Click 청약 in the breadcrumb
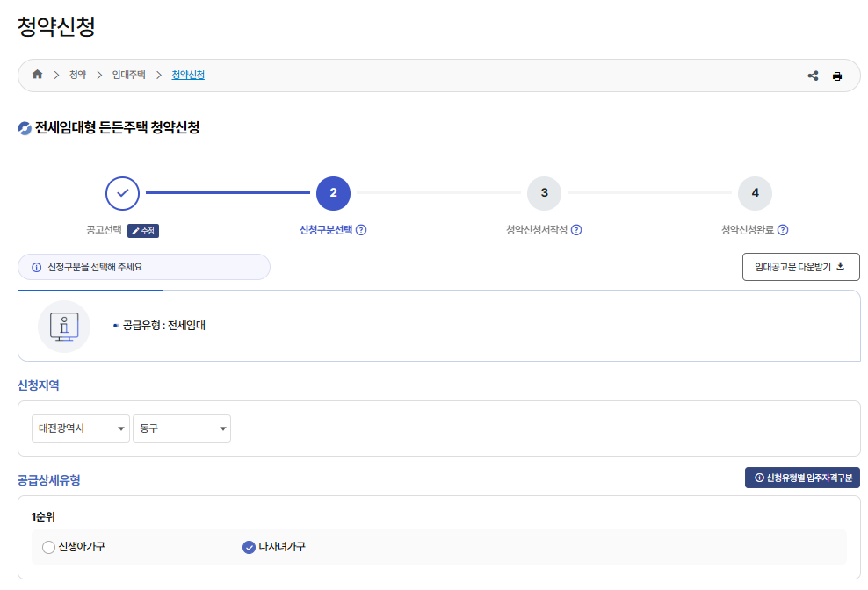 (x=77, y=75)
